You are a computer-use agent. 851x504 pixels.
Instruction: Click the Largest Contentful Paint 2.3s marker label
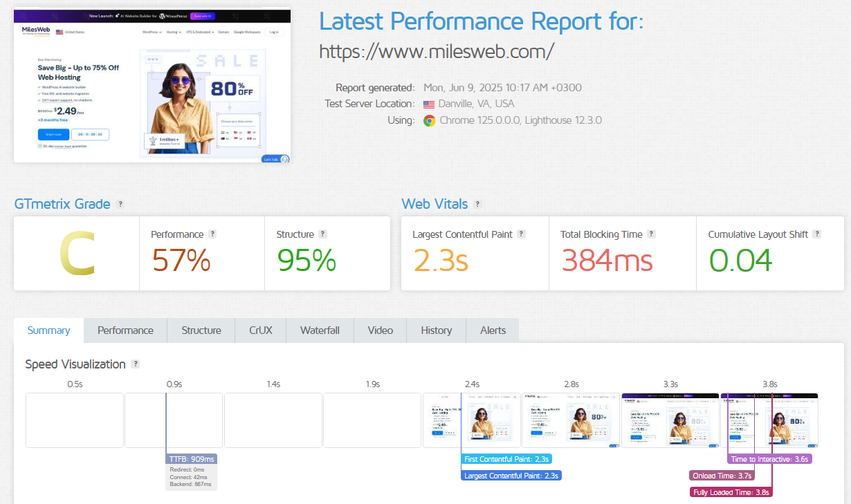(511, 476)
